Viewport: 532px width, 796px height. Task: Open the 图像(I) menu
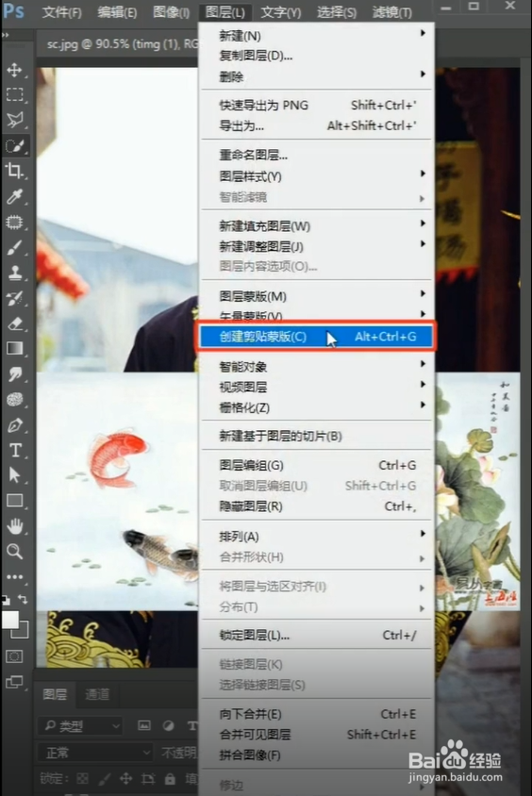(x=171, y=12)
